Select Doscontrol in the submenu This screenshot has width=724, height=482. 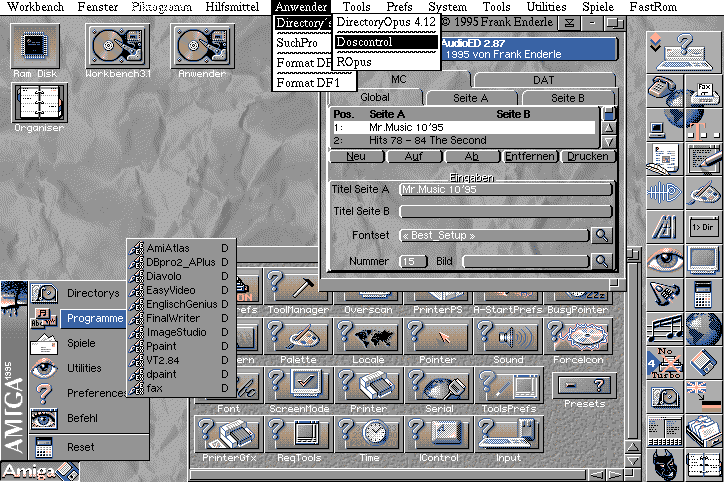pos(386,42)
